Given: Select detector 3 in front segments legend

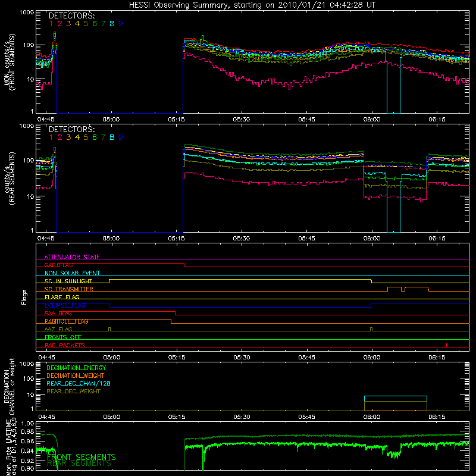Looking at the screenshot, I should point(68,24).
